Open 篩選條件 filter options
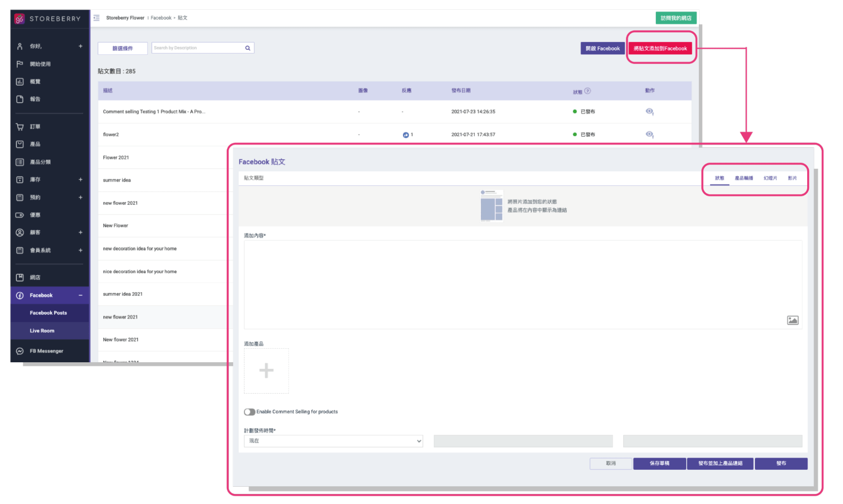This screenshot has height=504, width=843. pos(123,48)
